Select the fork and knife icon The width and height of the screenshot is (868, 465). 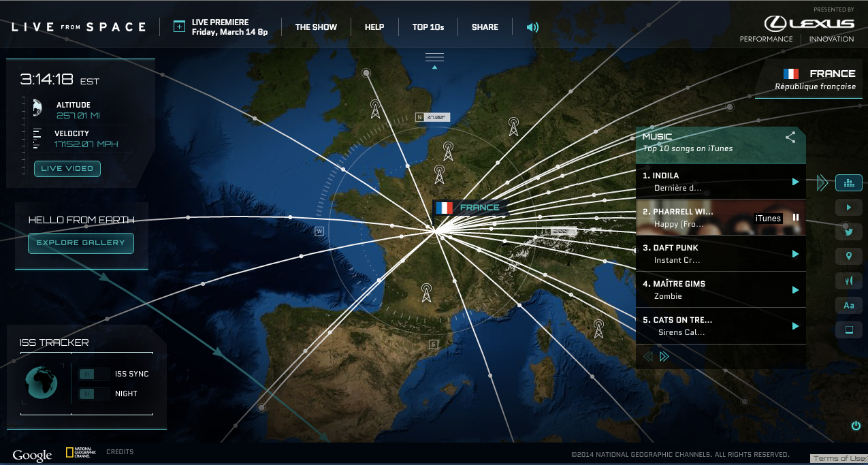848,280
